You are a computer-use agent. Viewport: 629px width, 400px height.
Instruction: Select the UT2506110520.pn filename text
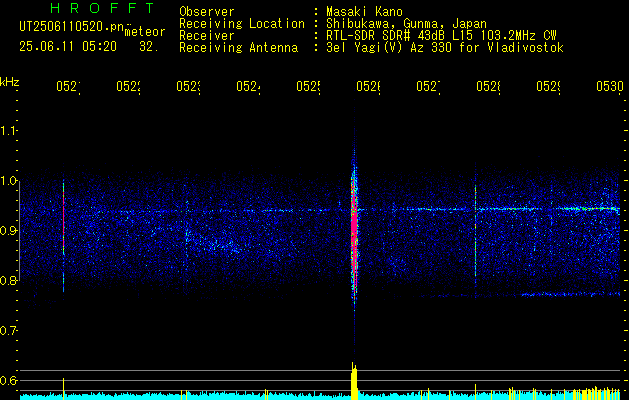(72, 27)
